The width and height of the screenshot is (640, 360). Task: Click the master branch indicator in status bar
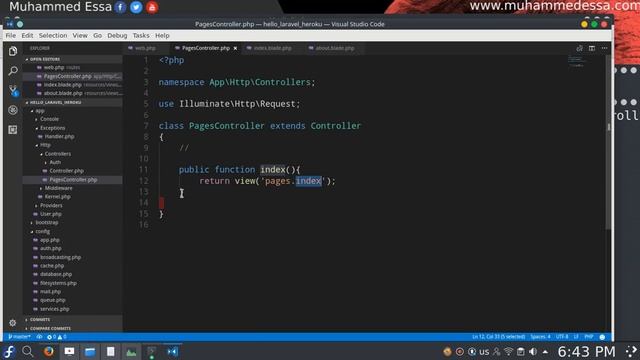pyautogui.click(x=19, y=337)
